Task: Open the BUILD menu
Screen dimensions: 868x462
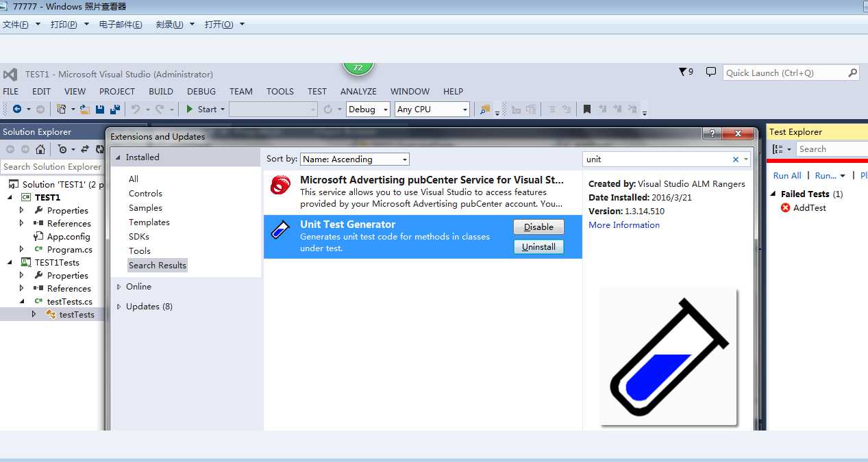Action: 161,91
